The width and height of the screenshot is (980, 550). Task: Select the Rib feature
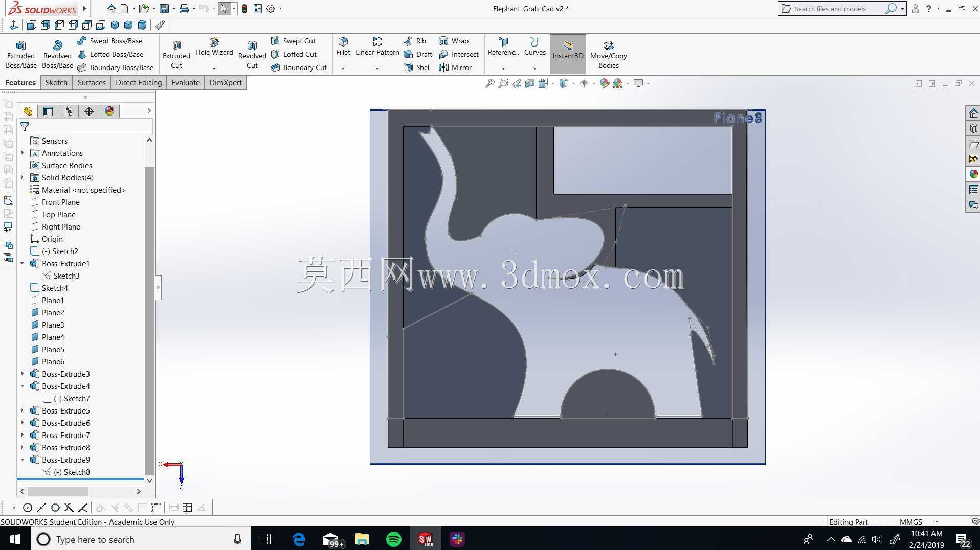[x=415, y=41]
